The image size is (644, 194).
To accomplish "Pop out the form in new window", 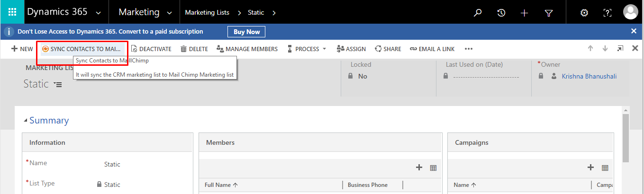I will point(620,48).
